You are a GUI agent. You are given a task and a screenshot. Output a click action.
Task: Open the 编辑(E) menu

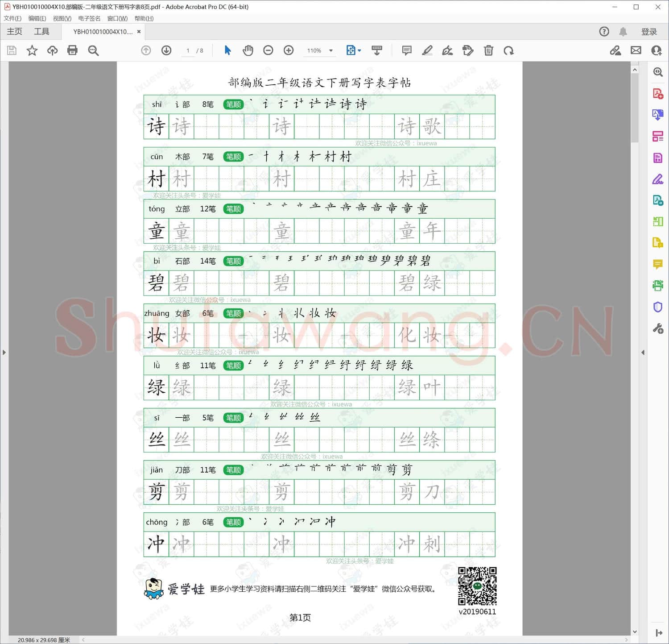(x=37, y=18)
